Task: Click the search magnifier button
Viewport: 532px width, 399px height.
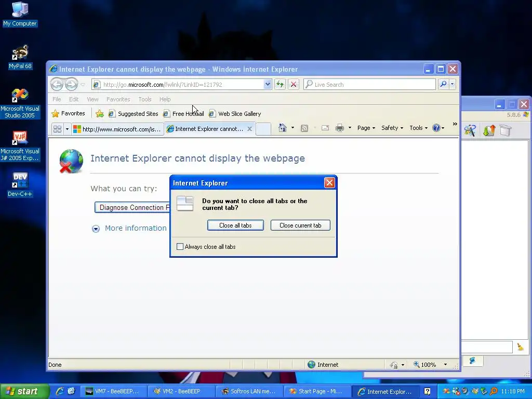Action: 443,84
